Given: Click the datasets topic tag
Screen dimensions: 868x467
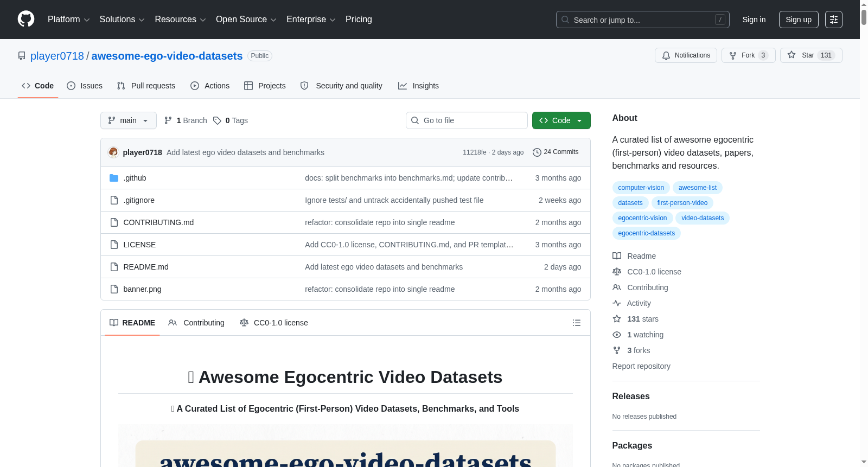Looking at the screenshot, I should click(x=630, y=203).
